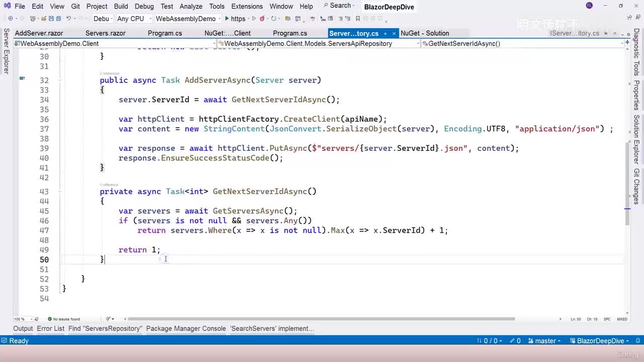Open WebAssemblyDemo.Client project navigation dropdown
The width and height of the screenshot is (644, 362).
click(x=116, y=44)
